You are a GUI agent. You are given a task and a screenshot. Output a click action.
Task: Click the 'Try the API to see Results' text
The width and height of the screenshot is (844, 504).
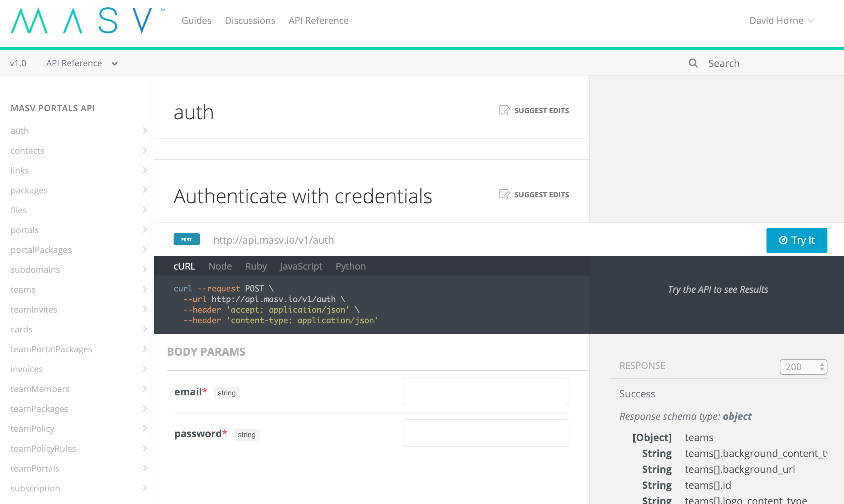718,289
